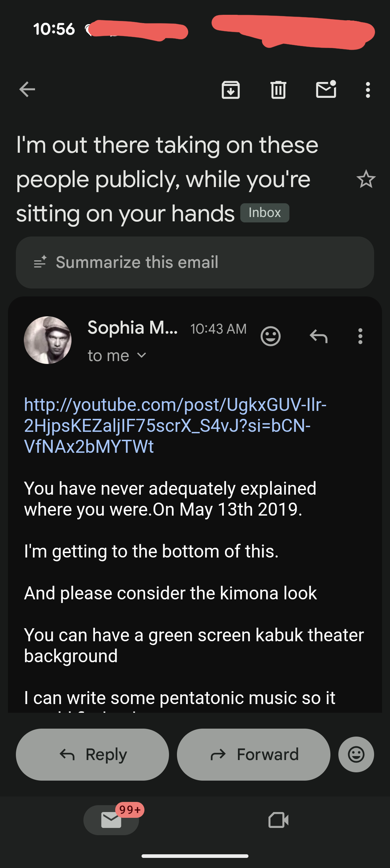Screen dimensions: 390x868
Task: Tap the back arrow to return to inbox
Action: (27, 90)
